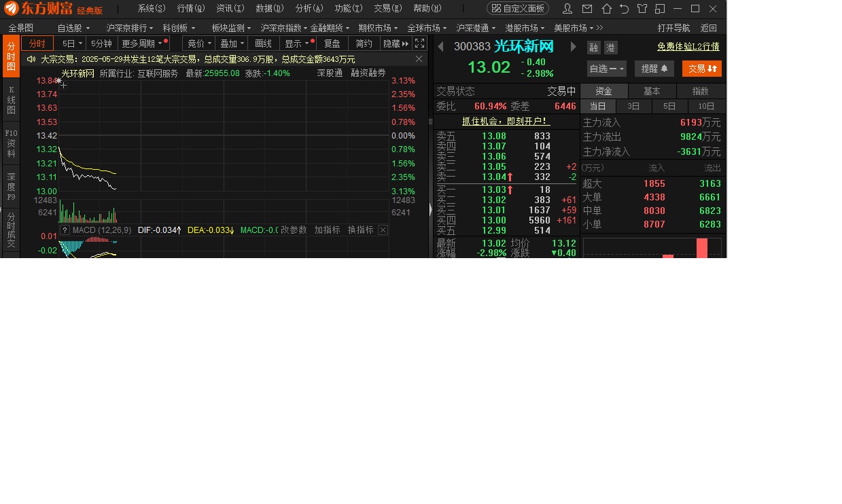842x504 pixels.
Task: Open 数据(D) menu
Action: (x=270, y=9)
